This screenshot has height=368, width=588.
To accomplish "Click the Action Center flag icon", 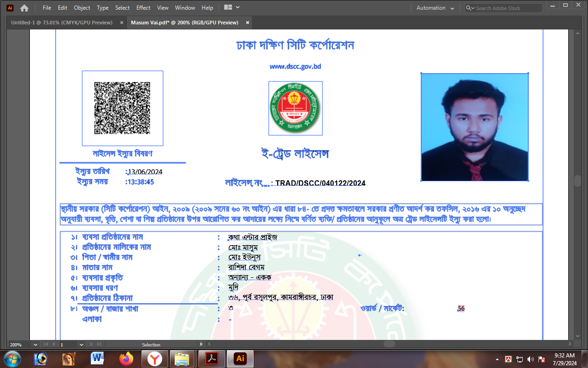I will 542,359.
